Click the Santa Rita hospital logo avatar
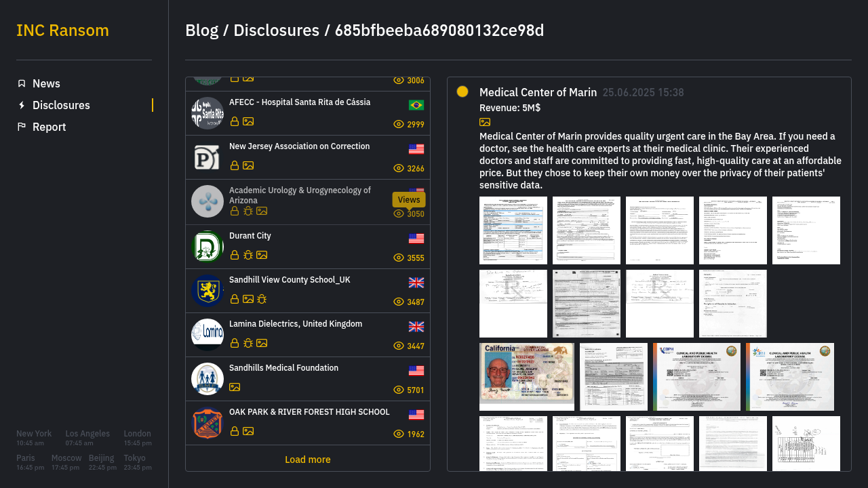This screenshot has width=868, height=488. click(208, 113)
